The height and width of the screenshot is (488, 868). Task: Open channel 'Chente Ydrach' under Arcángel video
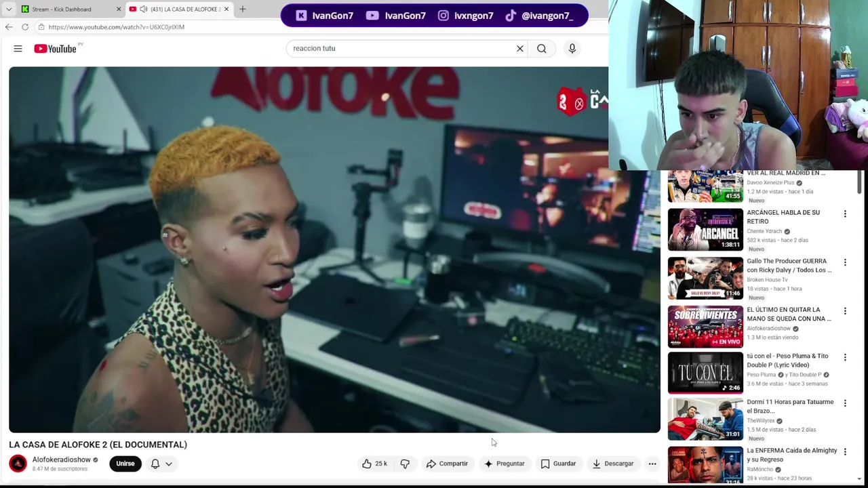tap(764, 231)
